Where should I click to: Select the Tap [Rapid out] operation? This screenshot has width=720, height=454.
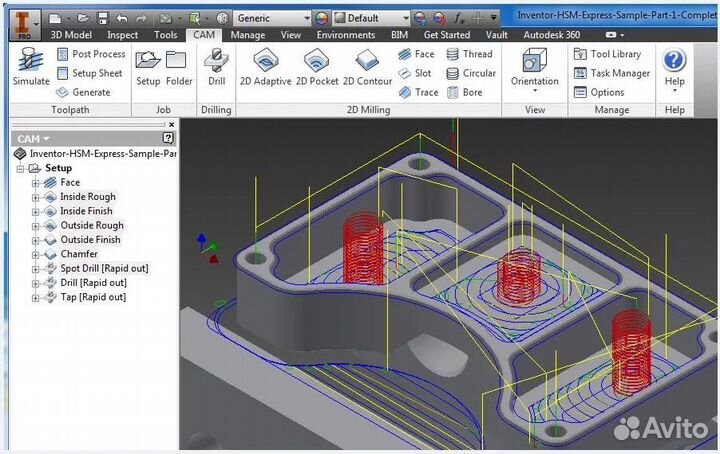(93, 297)
